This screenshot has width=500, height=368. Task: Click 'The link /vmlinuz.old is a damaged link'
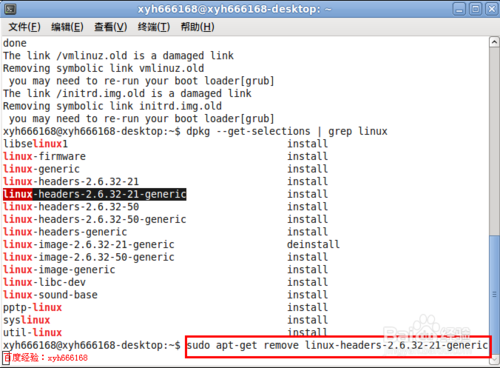point(118,56)
